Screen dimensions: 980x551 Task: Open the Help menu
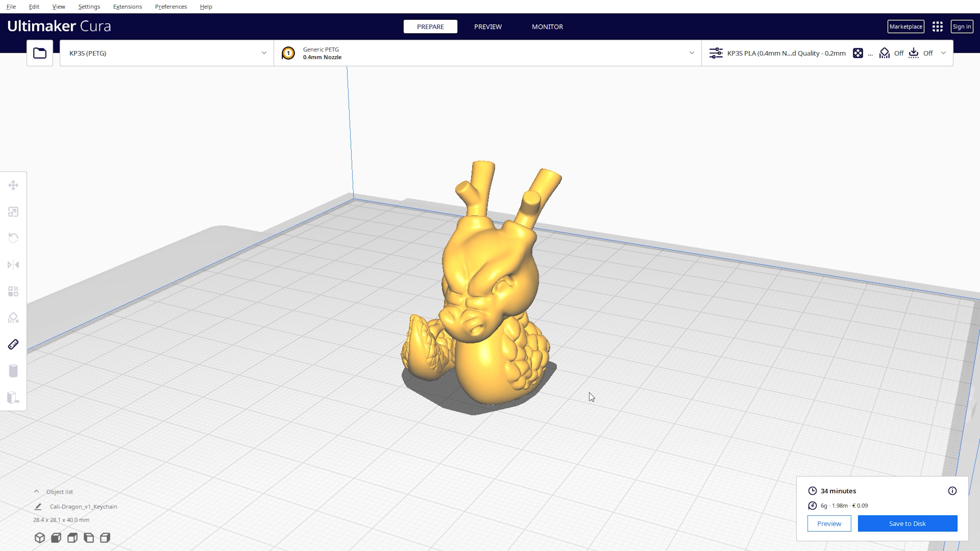(x=206, y=7)
